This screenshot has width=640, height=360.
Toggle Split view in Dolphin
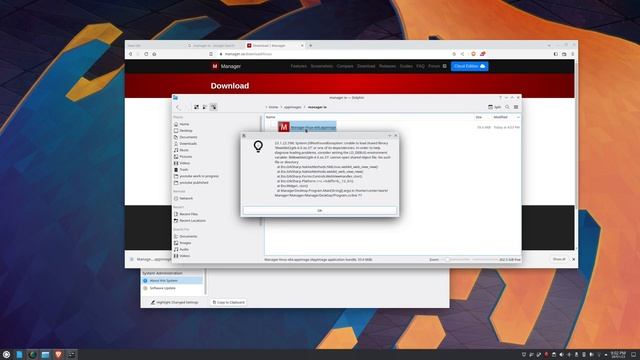pyautogui.click(x=494, y=107)
